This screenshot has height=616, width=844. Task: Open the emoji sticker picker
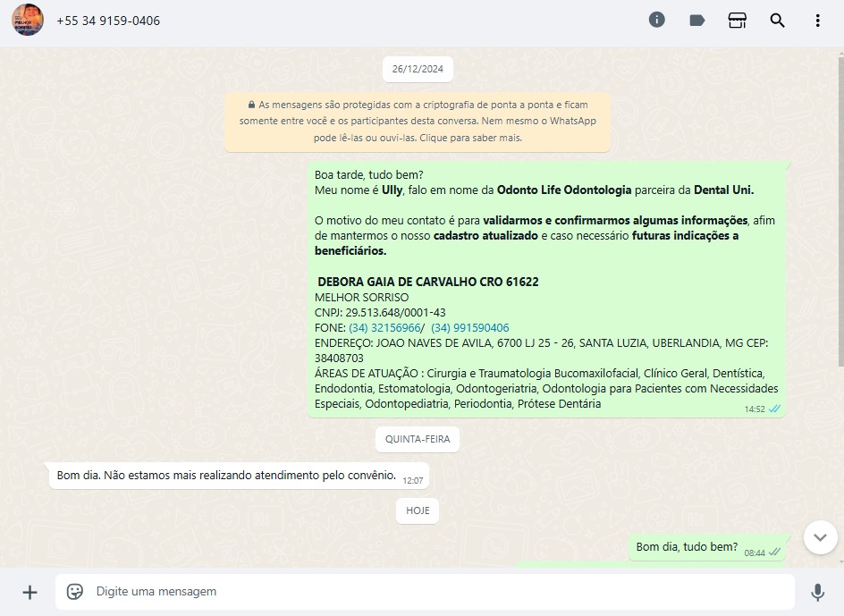tap(75, 592)
